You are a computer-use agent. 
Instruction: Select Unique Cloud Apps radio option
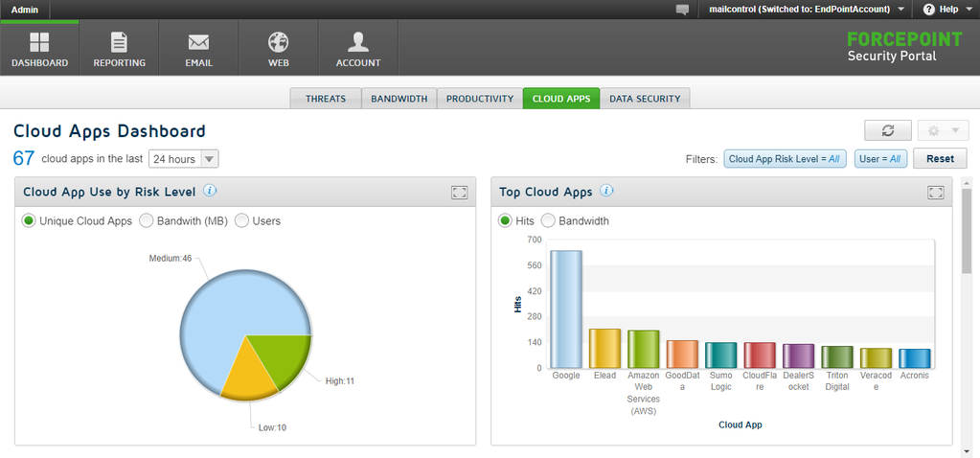(28, 220)
